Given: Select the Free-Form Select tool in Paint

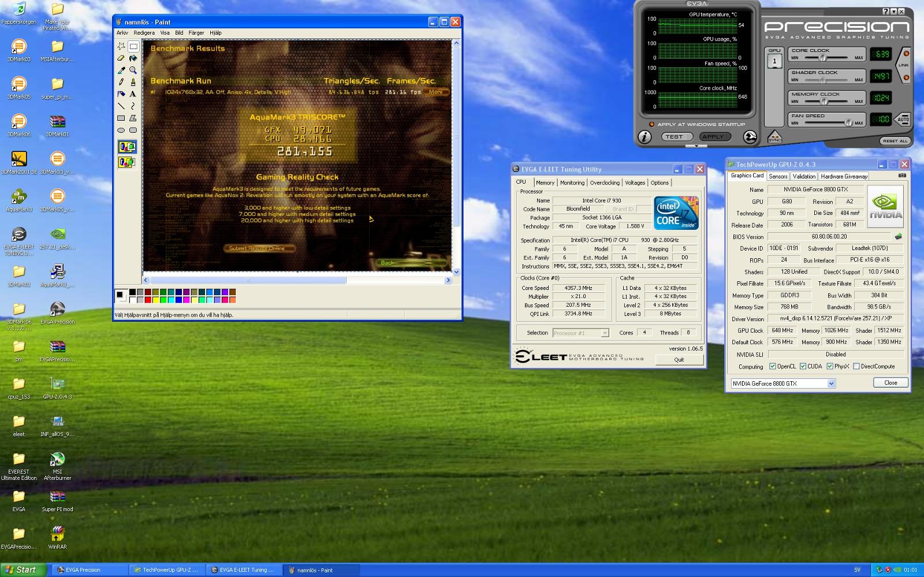Looking at the screenshot, I should click(x=121, y=46).
